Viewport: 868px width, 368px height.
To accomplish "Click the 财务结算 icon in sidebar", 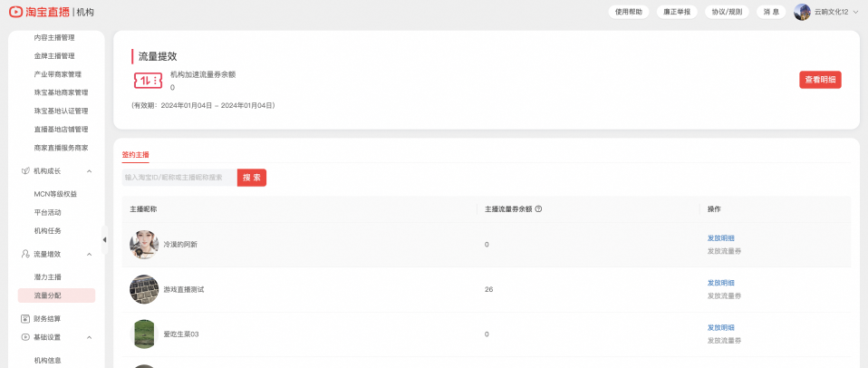I will pos(24,319).
